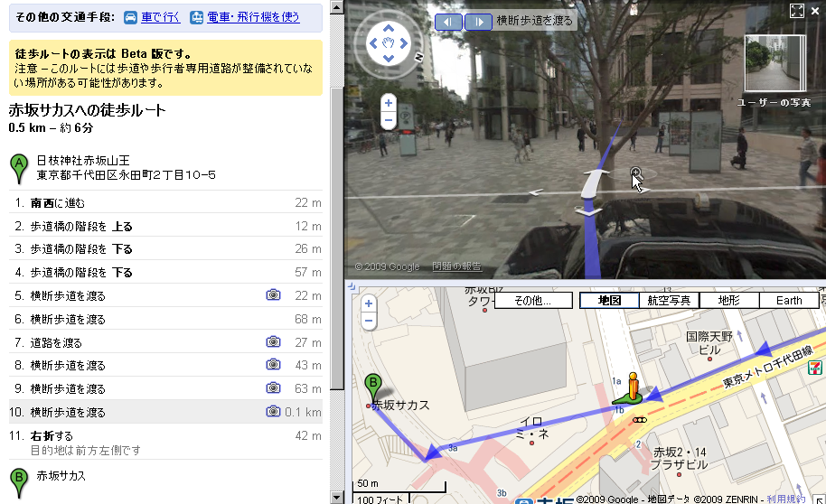Select step 4 歩道橋の階段を下る 57 m
The image size is (826, 504).
(x=165, y=272)
